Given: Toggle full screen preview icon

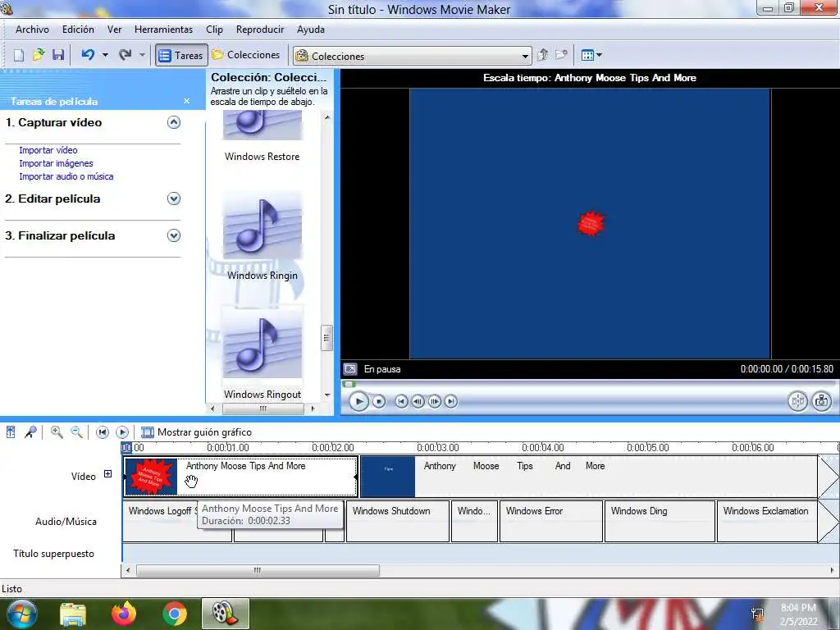Looking at the screenshot, I should pyautogui.click(x=349, y=369).
